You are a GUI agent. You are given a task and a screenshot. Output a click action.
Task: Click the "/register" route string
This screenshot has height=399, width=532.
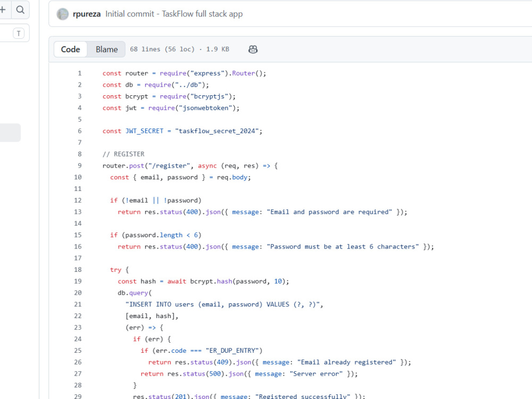click(x=169, y=165)
